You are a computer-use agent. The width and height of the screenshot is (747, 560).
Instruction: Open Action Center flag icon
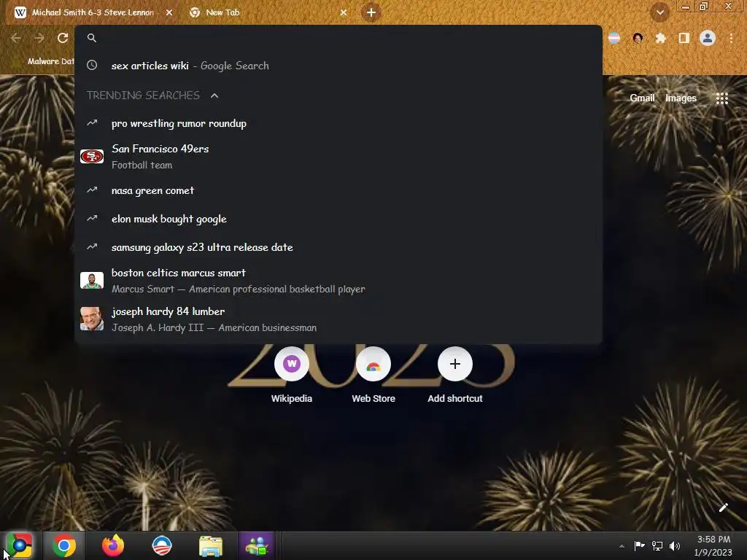pyautogui.click(x=639, y=545)
